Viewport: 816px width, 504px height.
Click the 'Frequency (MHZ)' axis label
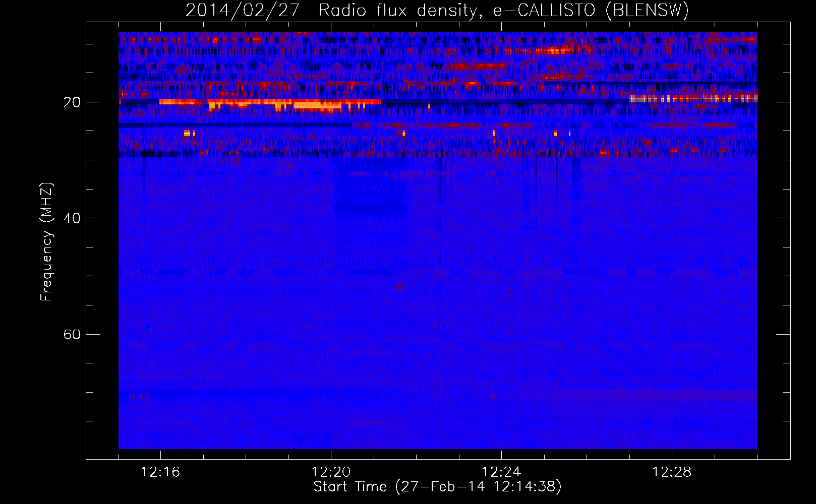tap(46, 242)
